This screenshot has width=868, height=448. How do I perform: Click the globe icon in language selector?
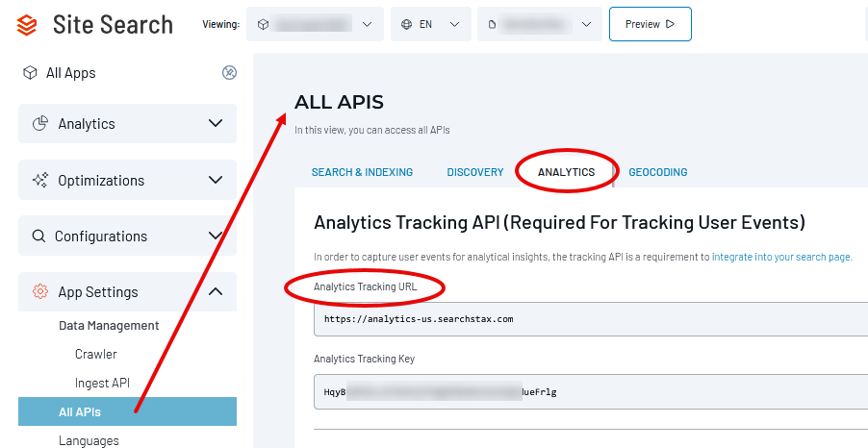tap(407, 24)
